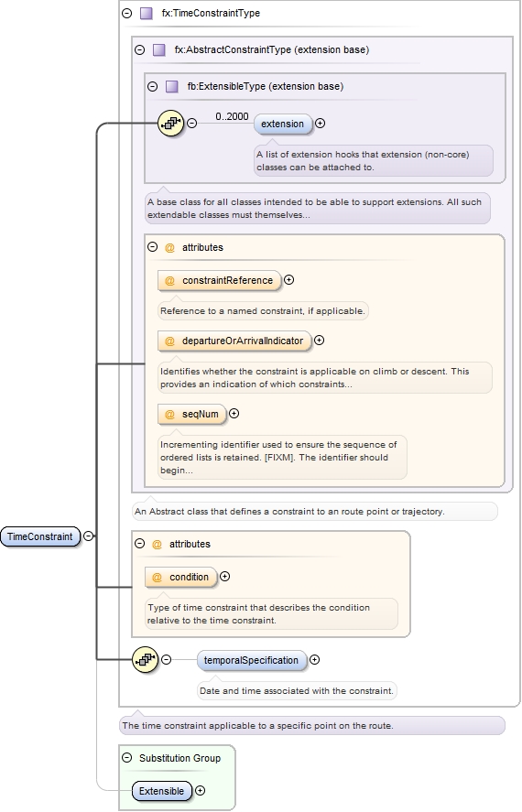Collapse the Substitution Group box
522x812 pixels.
click(127, 758)
